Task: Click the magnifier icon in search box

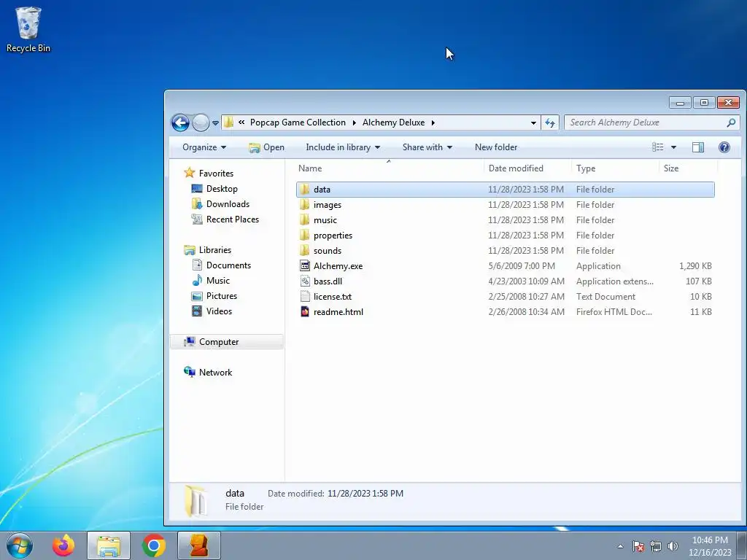Action: coord(731,122)
